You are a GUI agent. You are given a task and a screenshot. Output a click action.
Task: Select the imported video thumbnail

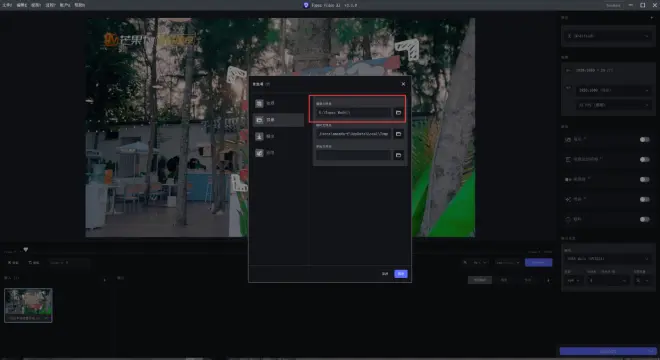[x=28, y=305]
